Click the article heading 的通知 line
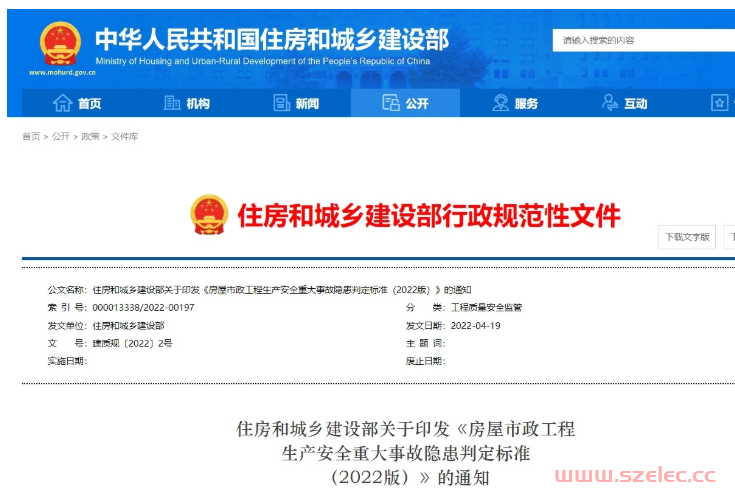 410,478
